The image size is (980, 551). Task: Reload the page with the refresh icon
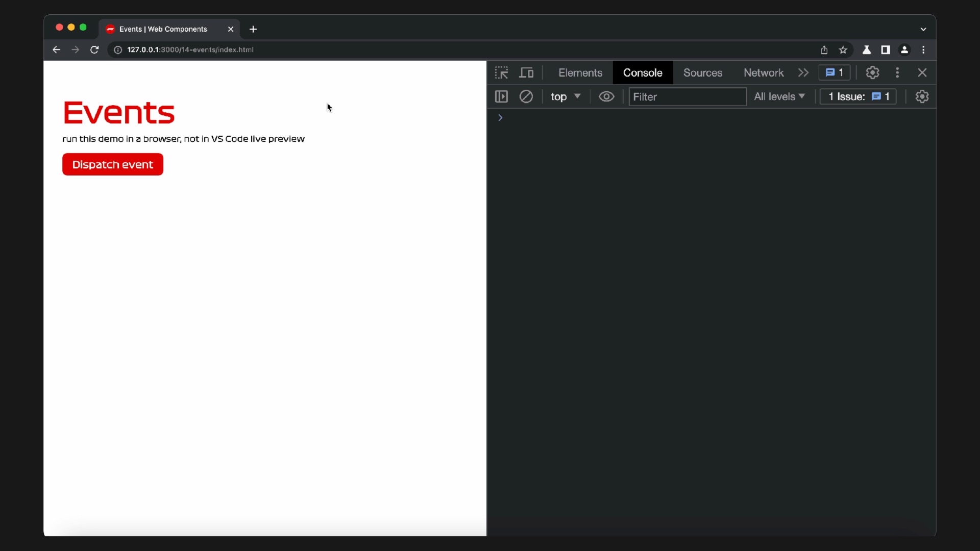(x=94, y=50)
